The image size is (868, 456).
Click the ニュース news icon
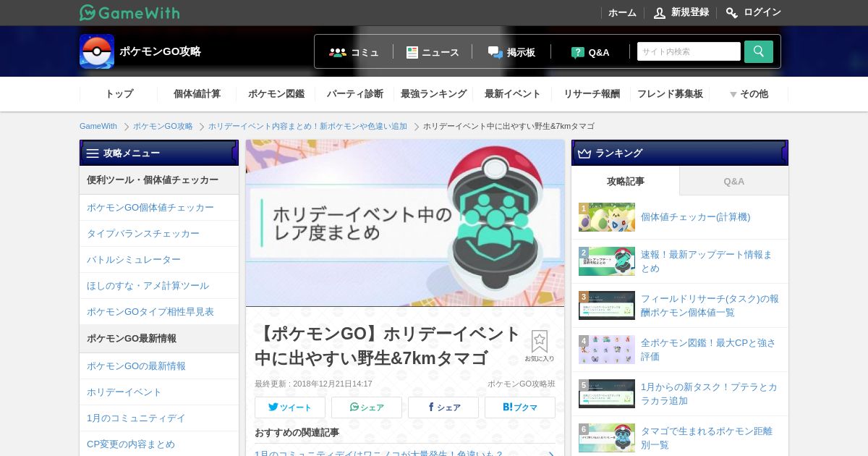[412, 52]
